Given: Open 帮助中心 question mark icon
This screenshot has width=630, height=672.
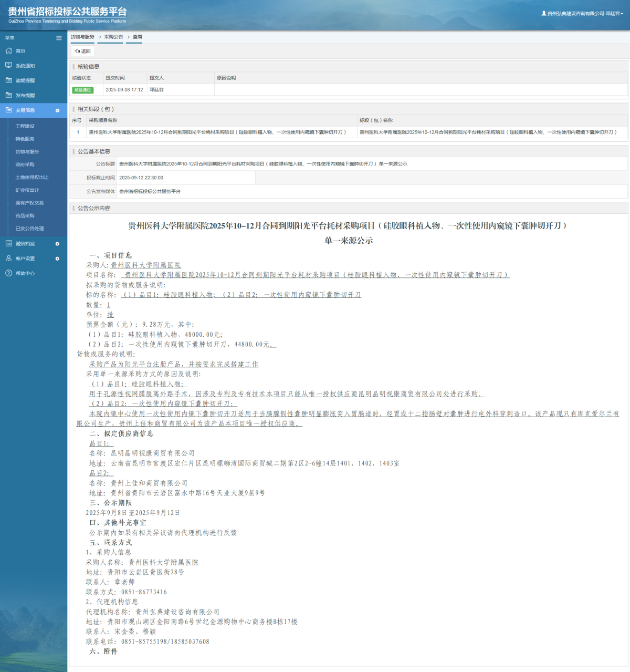Looking at the screenshot, I should [8, 273].
